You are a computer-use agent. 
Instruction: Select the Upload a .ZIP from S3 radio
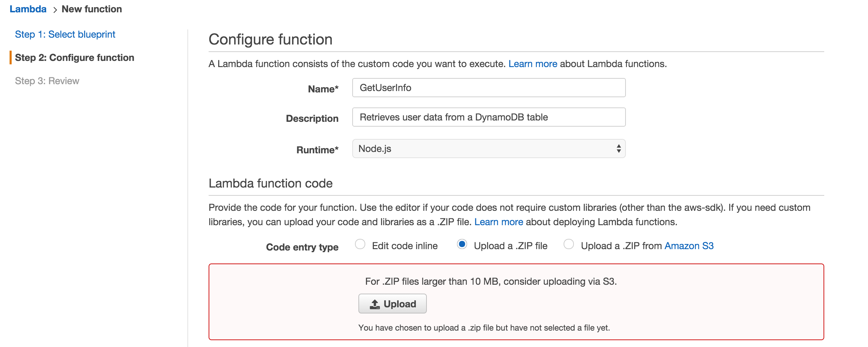pyautogui.click(x=568, y=245)
